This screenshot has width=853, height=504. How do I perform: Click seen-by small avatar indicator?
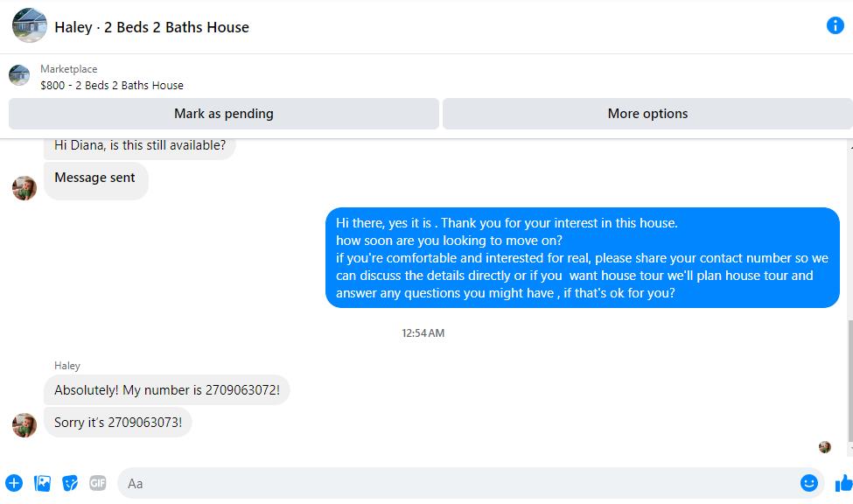825,447
